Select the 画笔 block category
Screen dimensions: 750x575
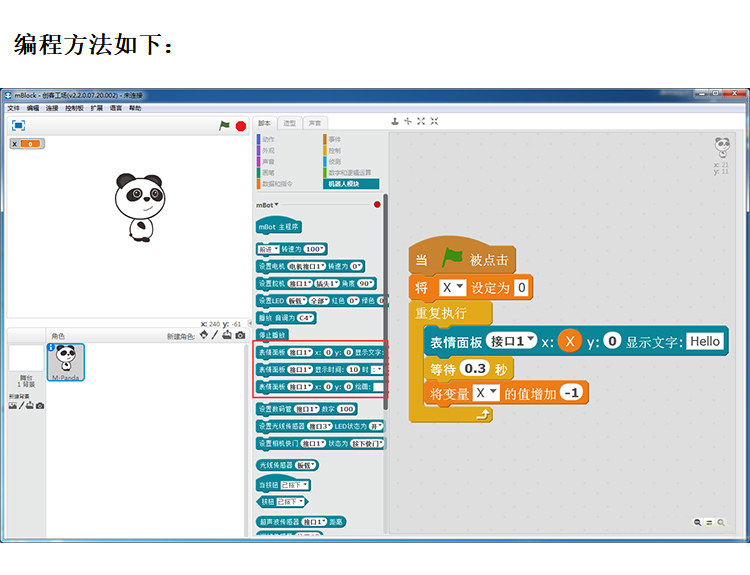[x=268, y=172]
